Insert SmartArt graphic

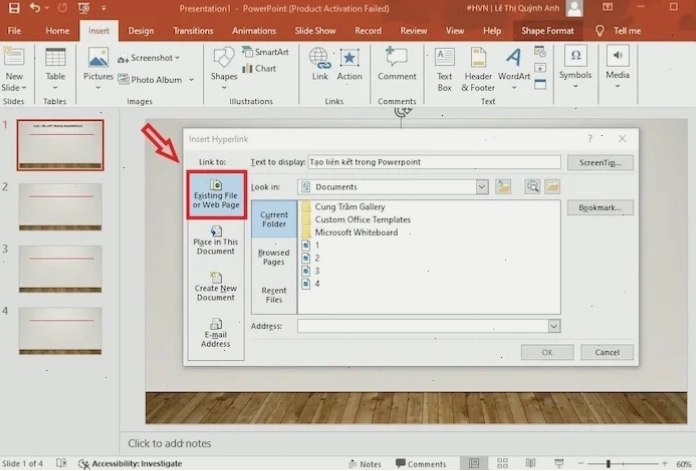265,52
